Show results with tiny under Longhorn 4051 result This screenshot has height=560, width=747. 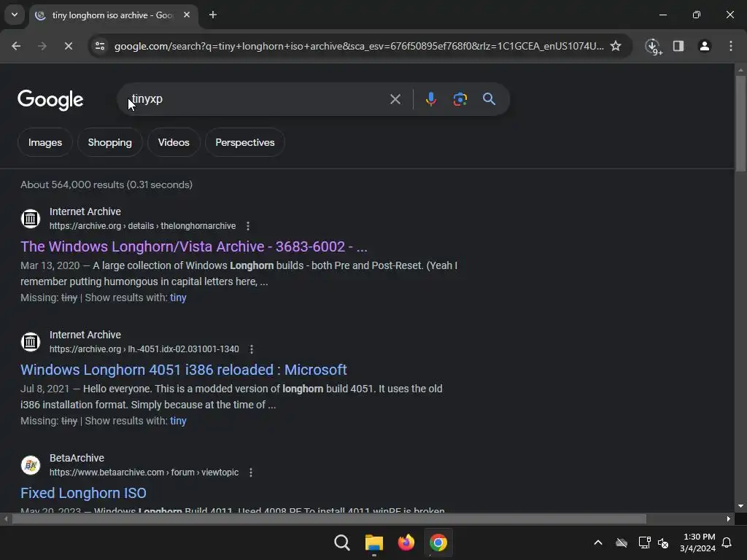pyautogui.click(x=178, y=421)
